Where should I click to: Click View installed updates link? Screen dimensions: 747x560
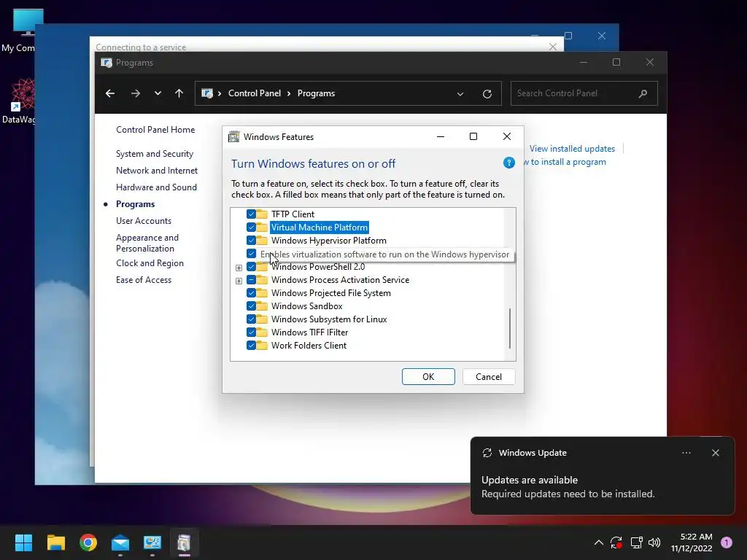pos(572,149)
